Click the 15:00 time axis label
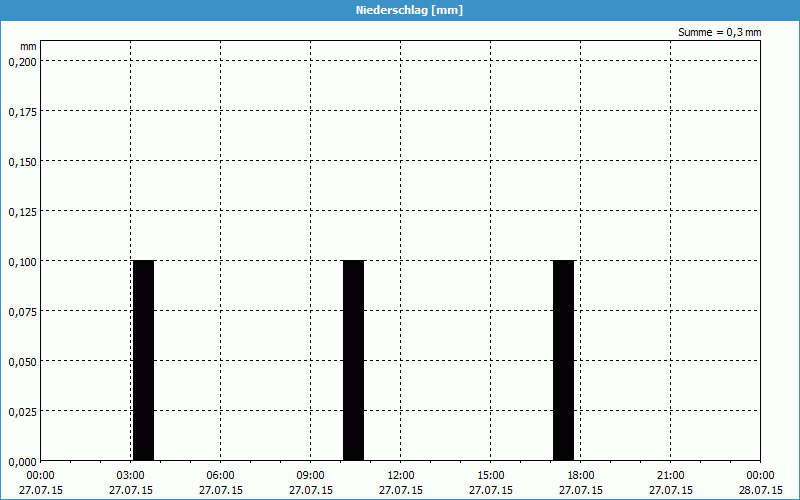This screenshot has width=800, height=500. coord(491,476)
